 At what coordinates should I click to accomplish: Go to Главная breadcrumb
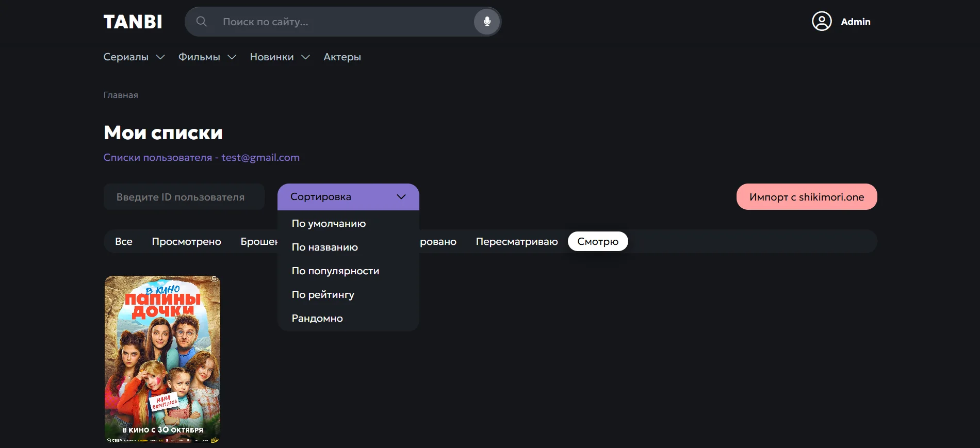(121, 95)
